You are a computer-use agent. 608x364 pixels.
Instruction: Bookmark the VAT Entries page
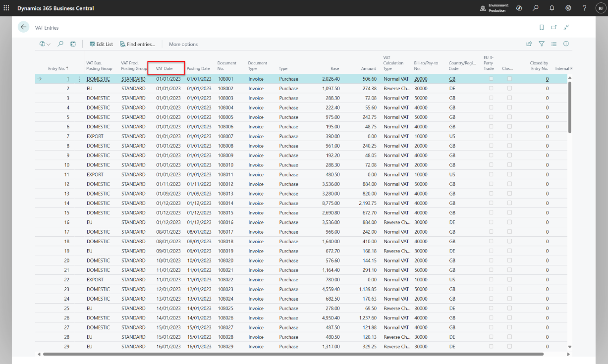click(542, 27)
